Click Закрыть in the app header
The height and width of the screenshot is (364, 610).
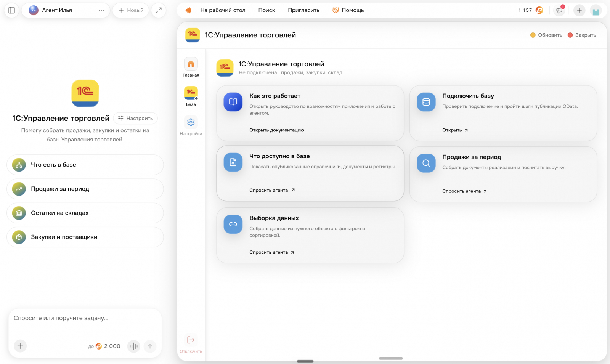click(582, 35)
